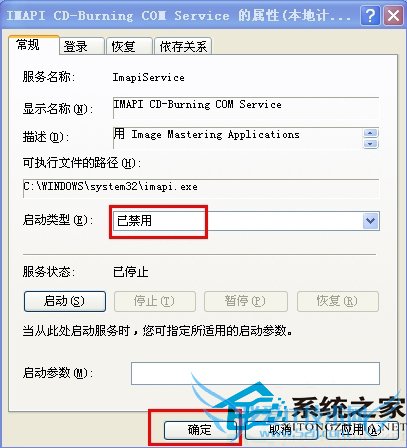Click the 恢复(R) service button
407x448 pixels.
[338, 301]
